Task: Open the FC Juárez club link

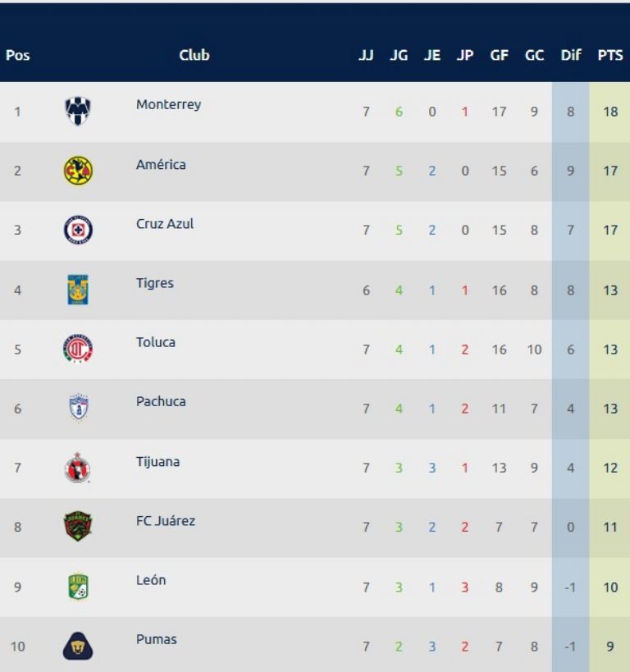Action: [x=166, y=521]
